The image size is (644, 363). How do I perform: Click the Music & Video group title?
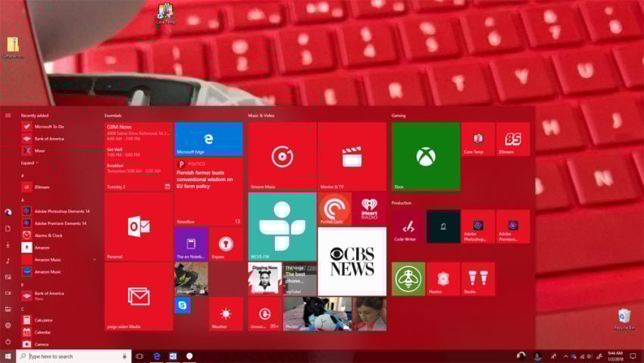[x=261, y=115]
